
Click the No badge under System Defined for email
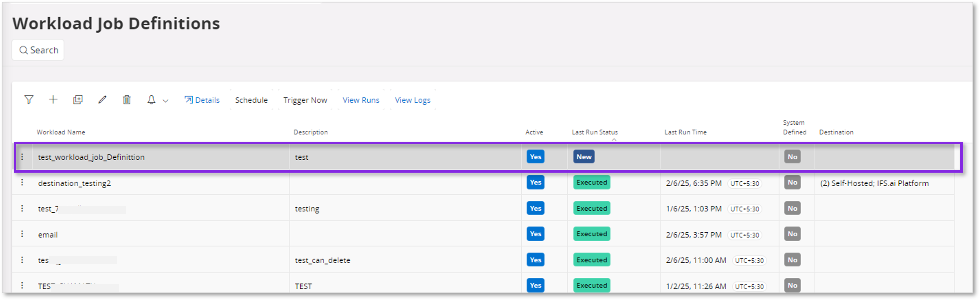point(792,234)
